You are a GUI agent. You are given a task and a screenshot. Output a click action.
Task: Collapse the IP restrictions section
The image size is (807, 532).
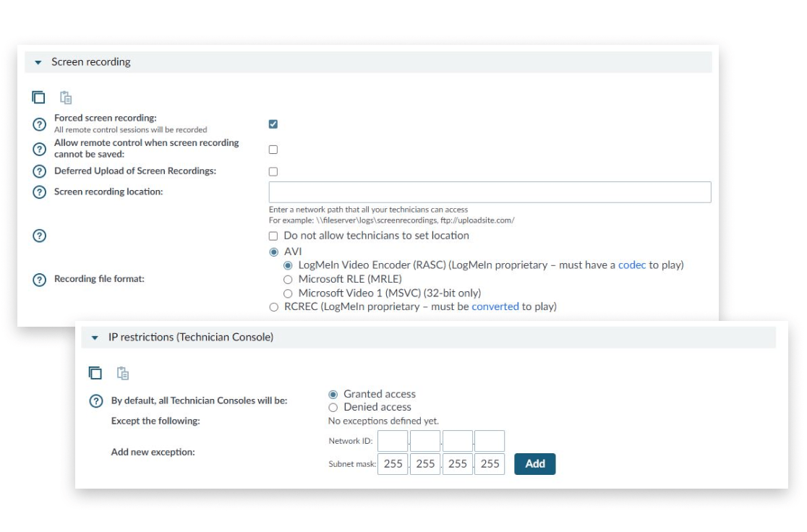(x=95, y=338)
